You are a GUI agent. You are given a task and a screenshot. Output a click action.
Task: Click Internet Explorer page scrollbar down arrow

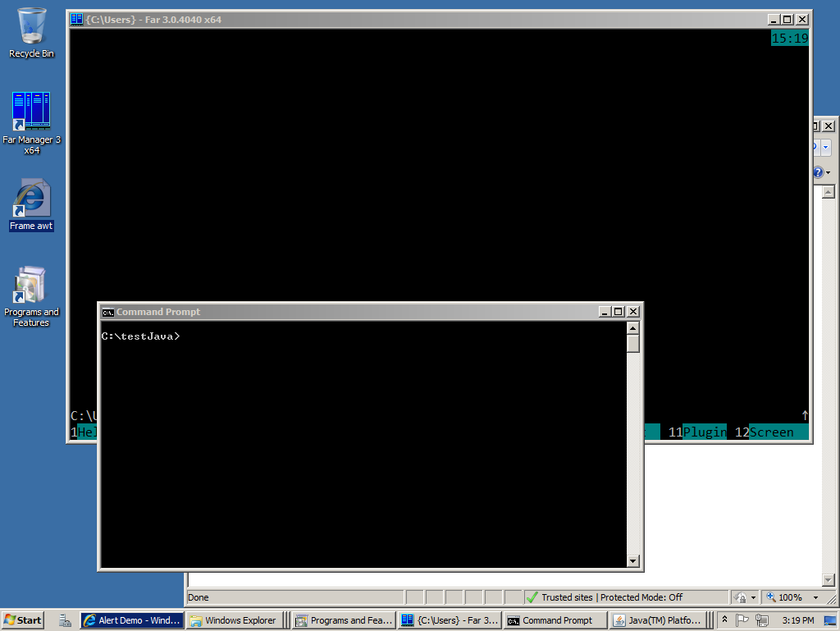(829, 580)
